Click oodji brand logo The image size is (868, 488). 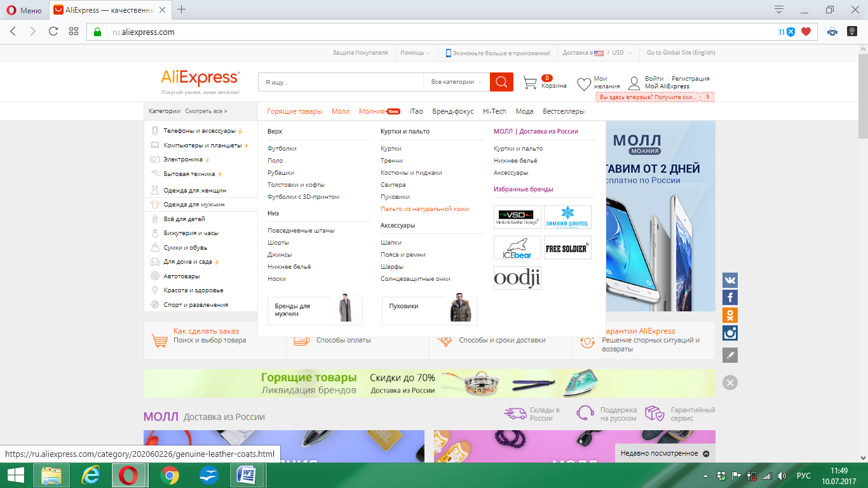(x=517, y=278)
